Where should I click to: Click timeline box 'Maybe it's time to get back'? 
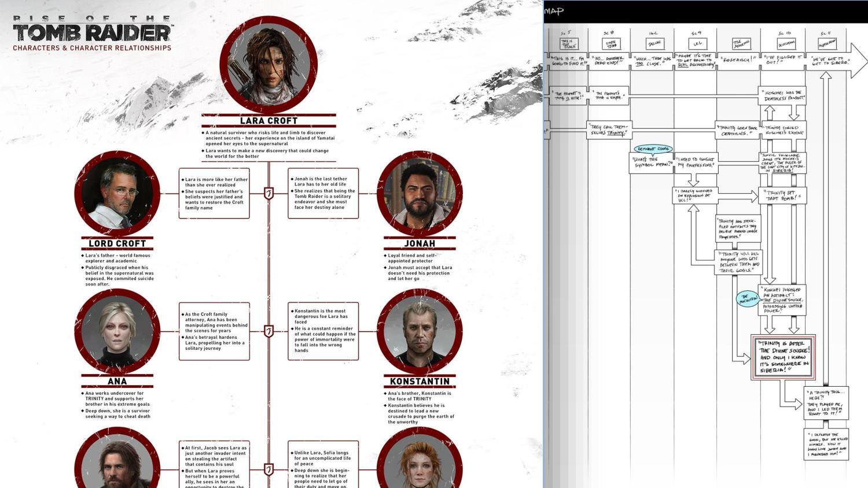click(696, 61)
